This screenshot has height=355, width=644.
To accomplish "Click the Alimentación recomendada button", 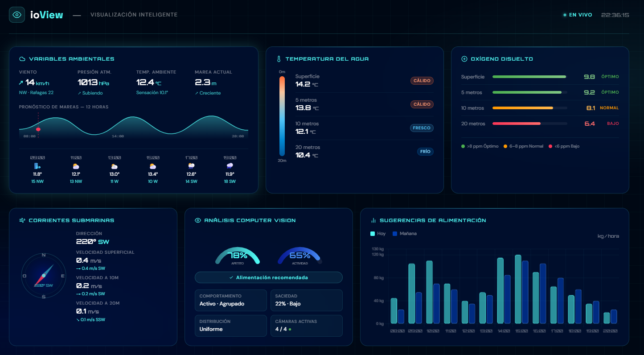I will [268, 277].
